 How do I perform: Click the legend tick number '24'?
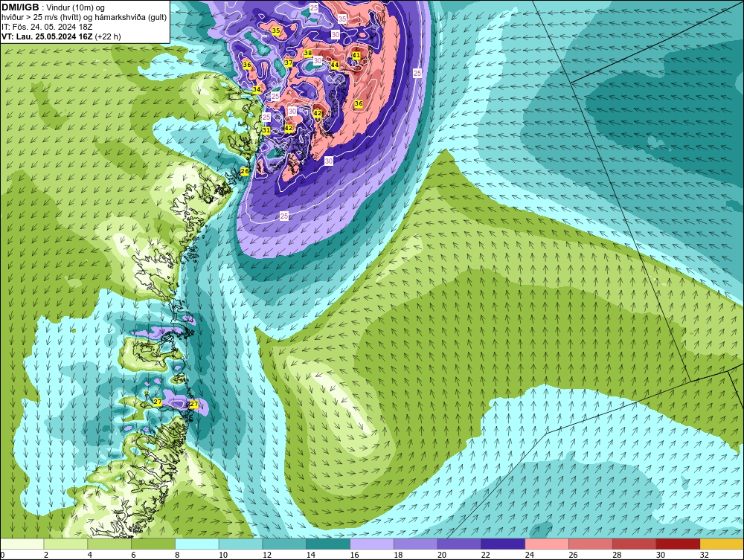[x=529, y=555]
